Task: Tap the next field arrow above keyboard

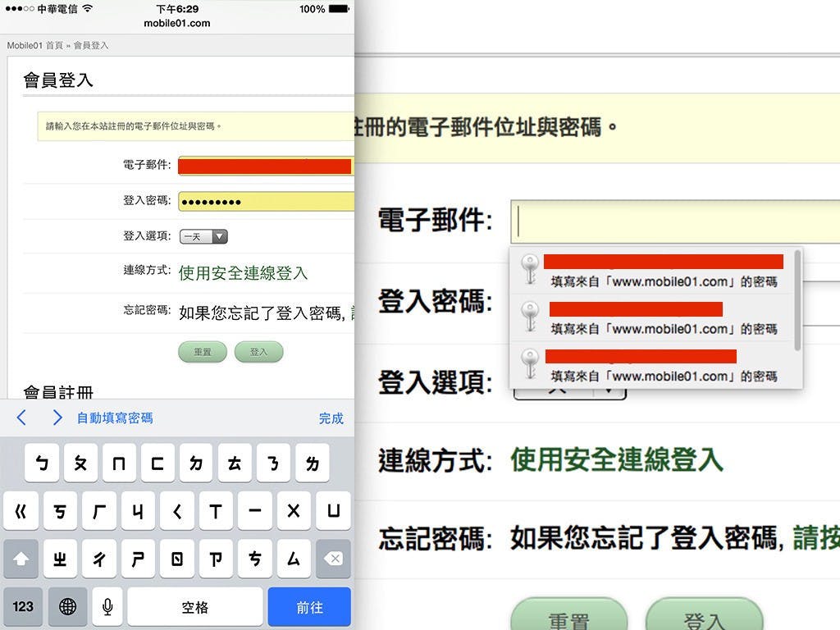Action: pos(57,418)
